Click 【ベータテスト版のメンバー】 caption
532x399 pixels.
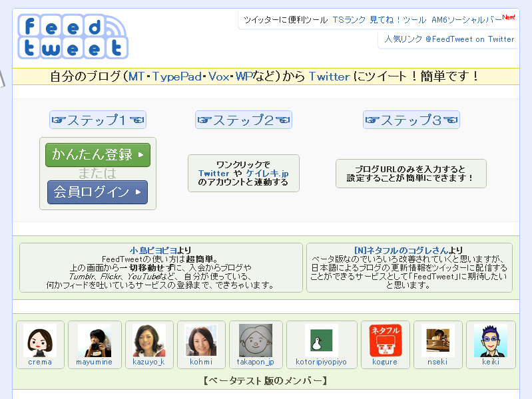coord(266,380)
